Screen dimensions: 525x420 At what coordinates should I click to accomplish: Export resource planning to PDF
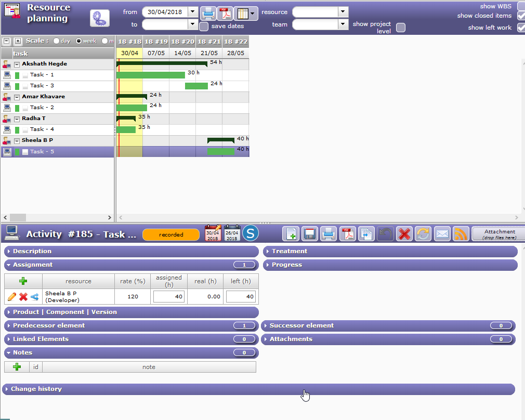point(225,13)
